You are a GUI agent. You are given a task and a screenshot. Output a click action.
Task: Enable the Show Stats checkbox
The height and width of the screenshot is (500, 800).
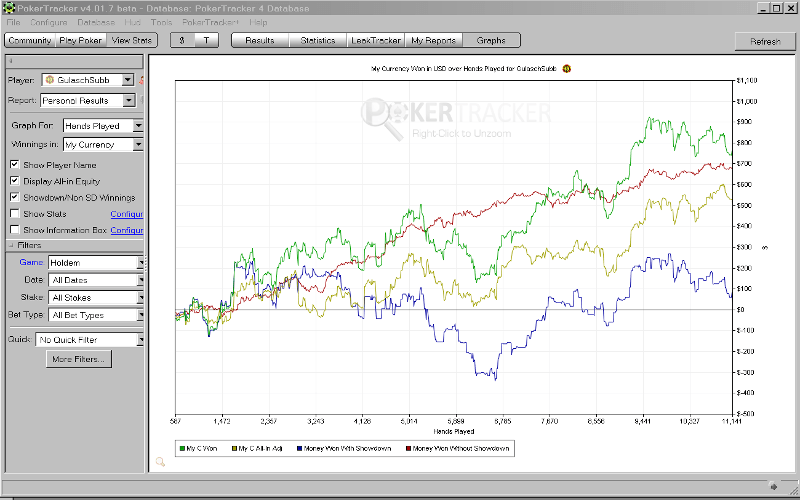pyautogui.click(x=14, y=214)
